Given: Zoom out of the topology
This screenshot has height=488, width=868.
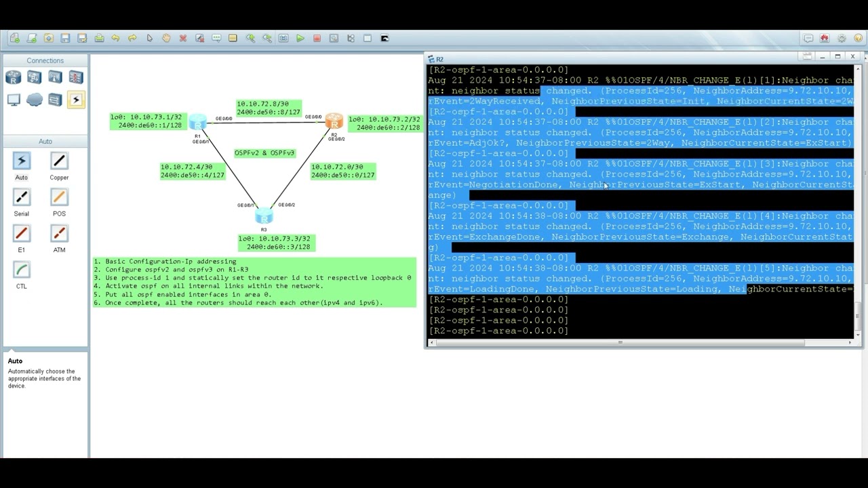Looking at the screenshot, I should click(x=267, y=39).
